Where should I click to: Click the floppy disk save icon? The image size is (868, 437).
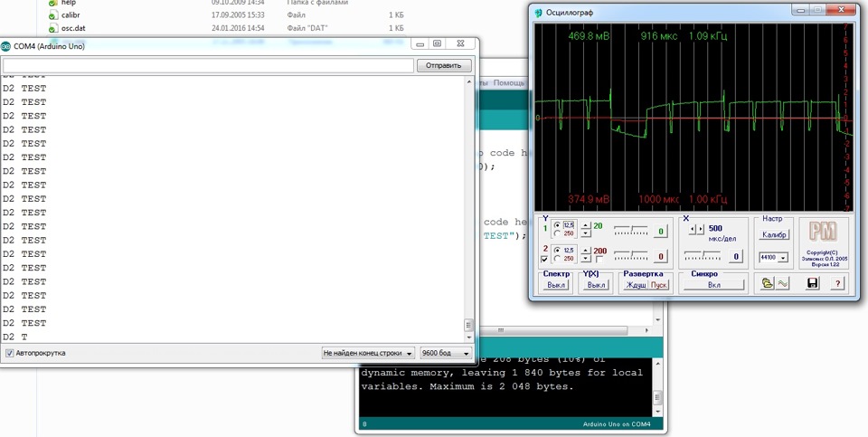pyautogui.click(x=813, y=284)
